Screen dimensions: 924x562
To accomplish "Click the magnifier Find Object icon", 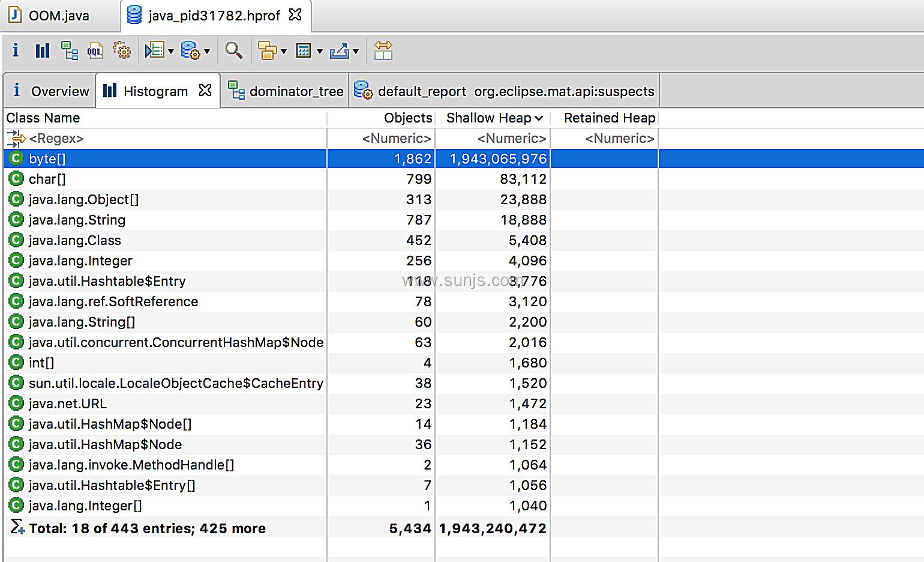I will point(234,50).
